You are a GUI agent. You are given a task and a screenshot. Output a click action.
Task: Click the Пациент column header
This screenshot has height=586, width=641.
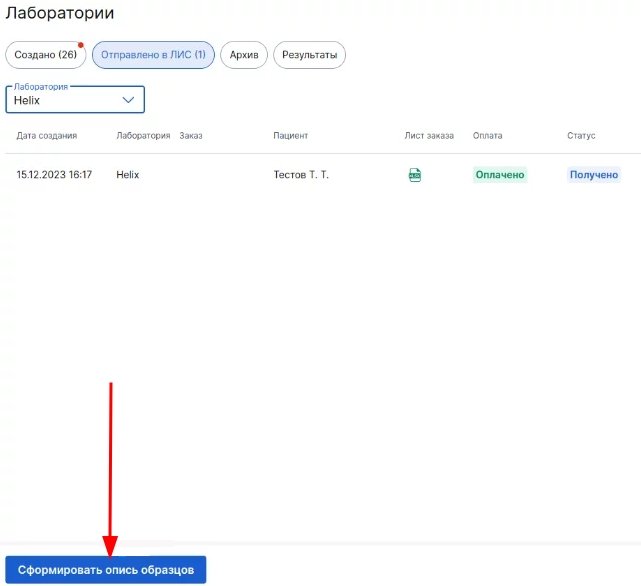pos(291,135)
